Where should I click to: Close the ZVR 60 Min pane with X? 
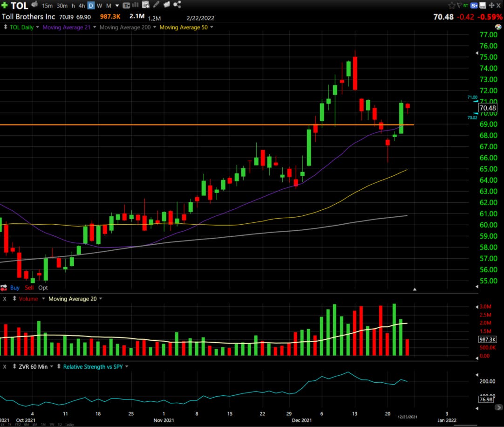pos(5,366)
